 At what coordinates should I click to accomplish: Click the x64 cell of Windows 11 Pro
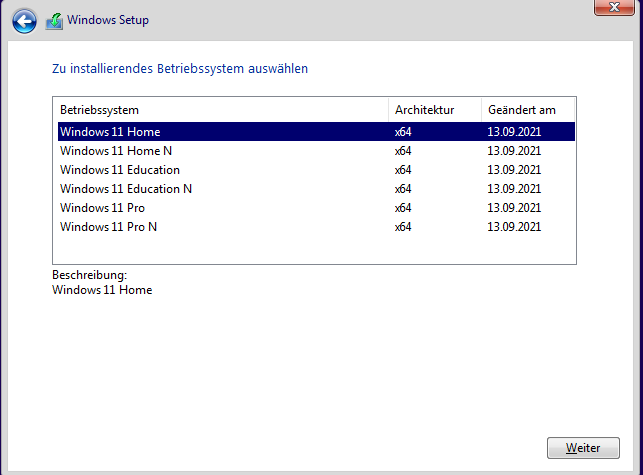point(403,208)
